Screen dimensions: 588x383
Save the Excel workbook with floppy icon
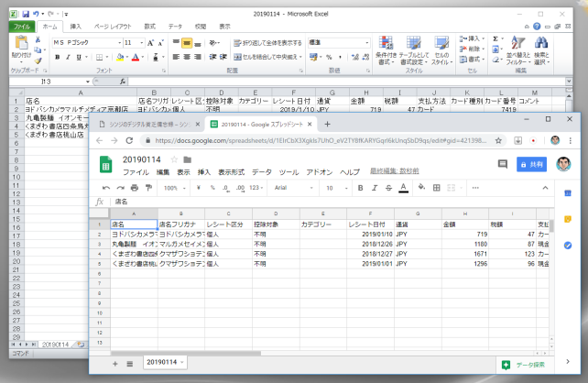26,15
